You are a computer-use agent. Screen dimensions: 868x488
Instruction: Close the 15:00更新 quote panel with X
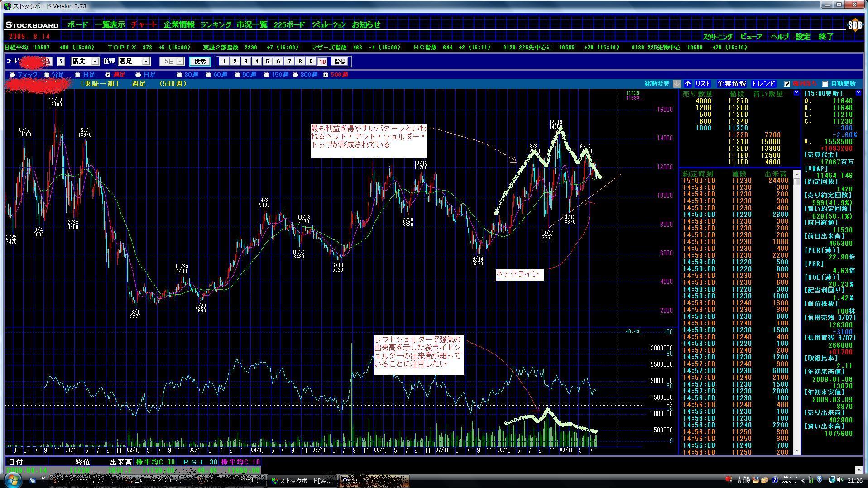click(858, 93)
